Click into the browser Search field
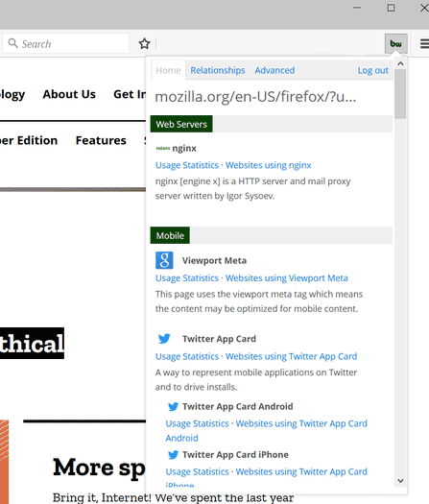 pos(66,43)
